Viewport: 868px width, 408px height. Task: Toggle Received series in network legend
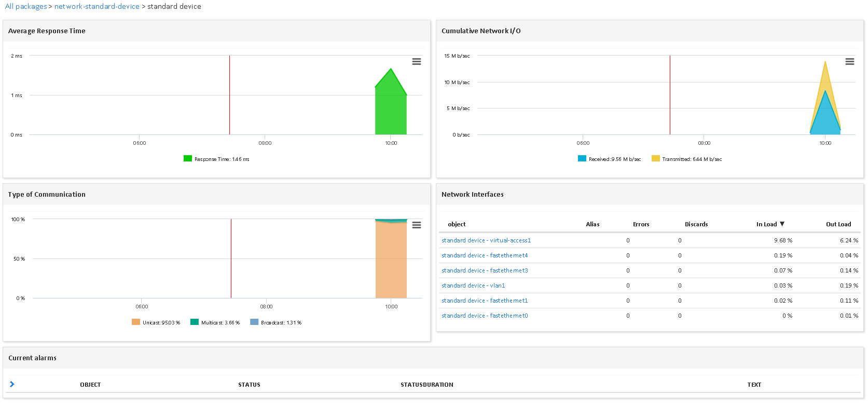(x=610, y=159)
